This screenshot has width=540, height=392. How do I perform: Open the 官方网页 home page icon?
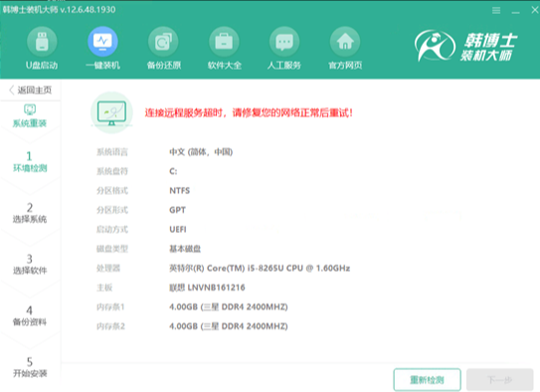coord(345,42)
